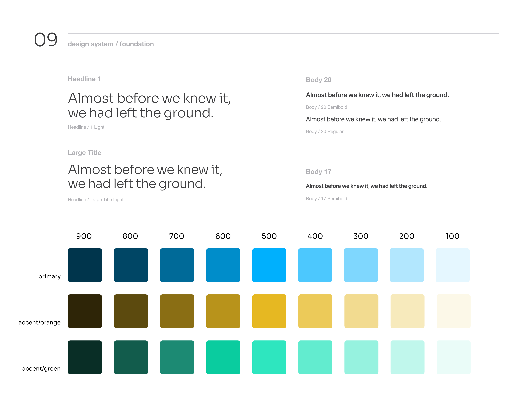The image size is (532, 399).
Task: Select the primary 900 color swatch
Action: [85, 265]
